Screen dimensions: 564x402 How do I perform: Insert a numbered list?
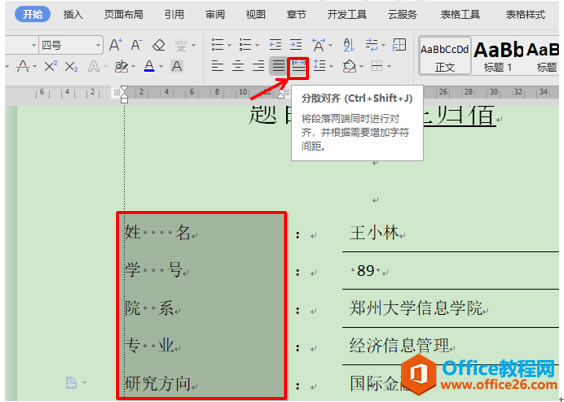click(245, 45)
